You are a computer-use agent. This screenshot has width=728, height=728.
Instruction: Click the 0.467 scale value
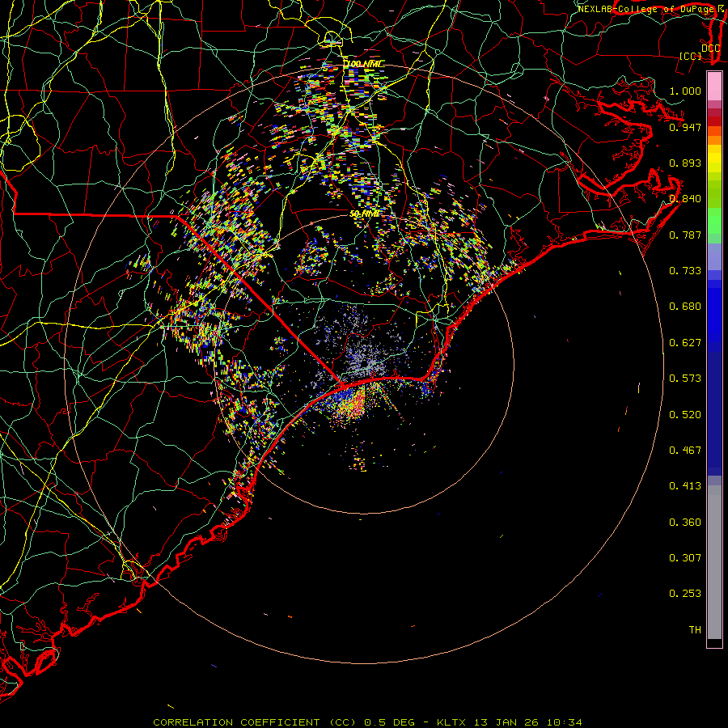685,451
